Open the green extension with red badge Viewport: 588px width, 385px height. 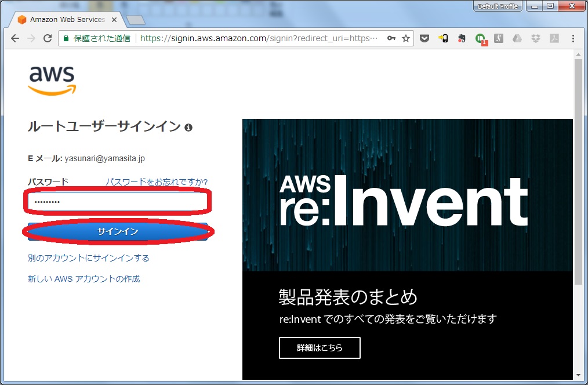tap(480, 39)
